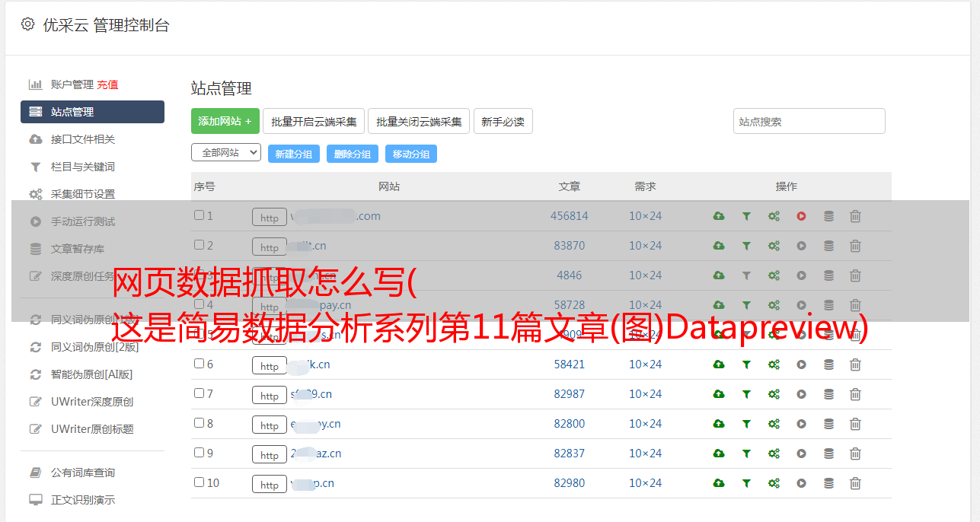Screen dimensions: 980x522
Task: Click the green 添加网站 + button
Action: tap(225, 121)
